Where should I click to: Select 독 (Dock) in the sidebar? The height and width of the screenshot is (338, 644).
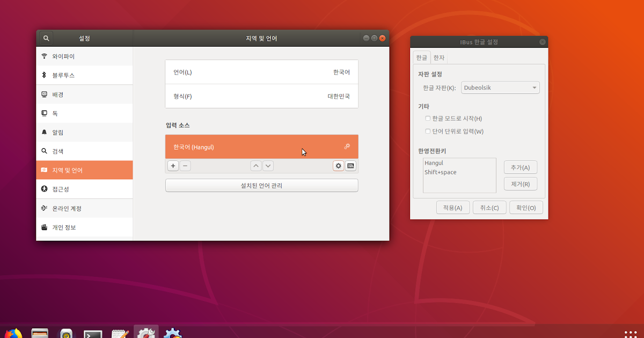[x=84, y=113]
